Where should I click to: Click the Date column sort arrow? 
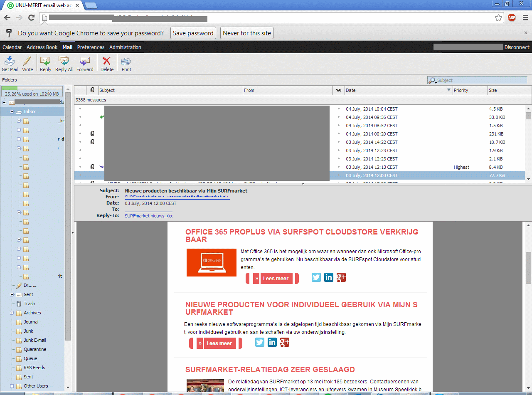(x=449, y=90)
